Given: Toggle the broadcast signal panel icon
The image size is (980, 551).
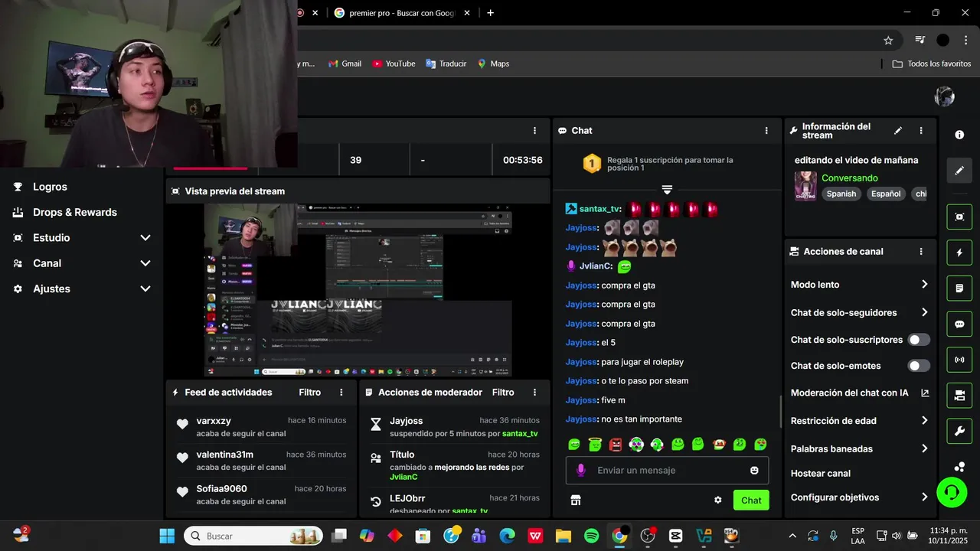Looking at the screenshot, I should pyautogui.click(x=959, y=360).
